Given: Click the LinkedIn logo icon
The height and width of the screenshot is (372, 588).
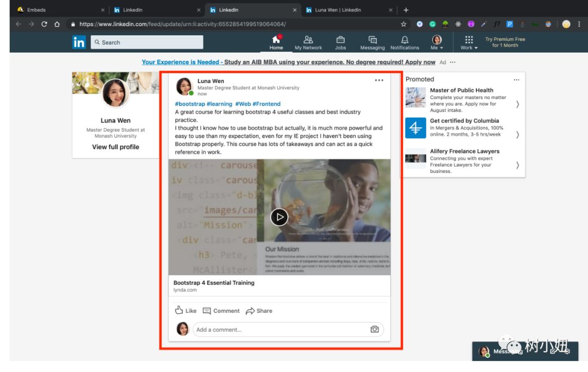Looking at the screenshot, I should (x=79, y=42).
